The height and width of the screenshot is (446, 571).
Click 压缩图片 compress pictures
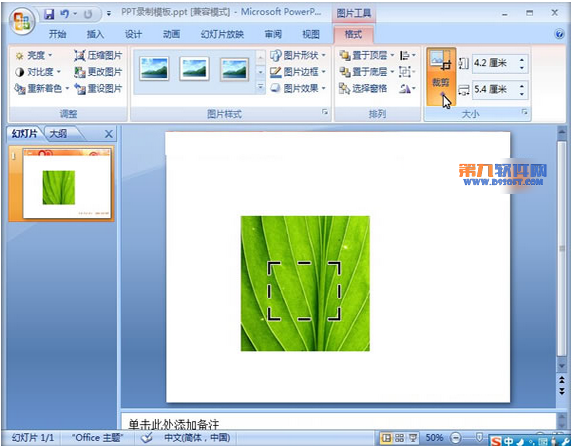tap(98, 55)
